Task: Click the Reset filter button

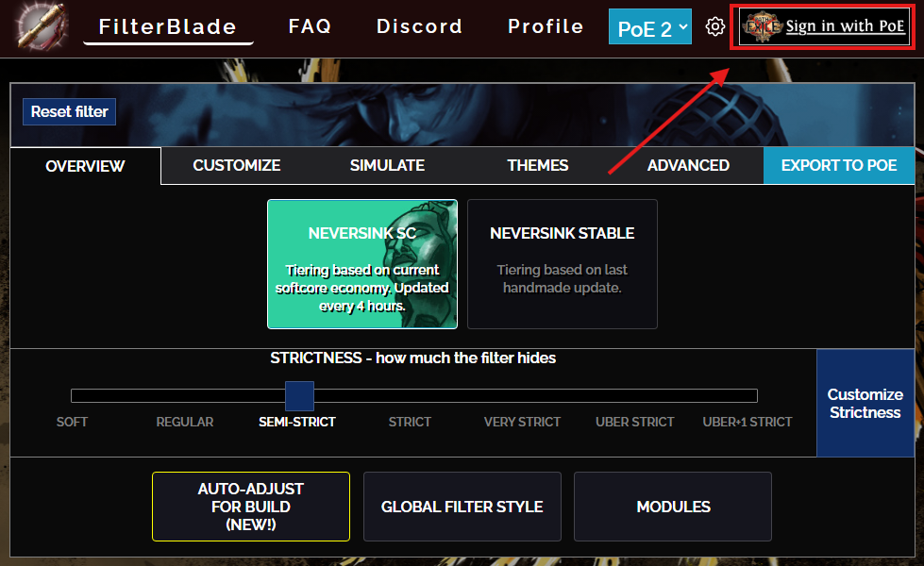Action: (69, 112)
